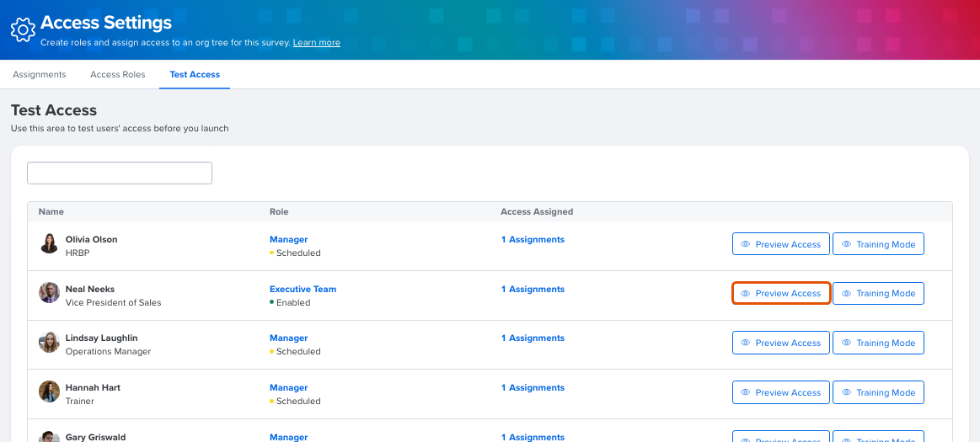Switch to the Assignments tab
This screenshot has width=980, height=442.
click(x=40, y=74)
